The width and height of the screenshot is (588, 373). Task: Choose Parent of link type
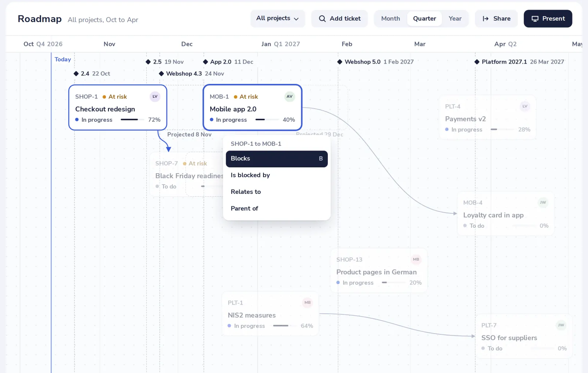point(277,209)
